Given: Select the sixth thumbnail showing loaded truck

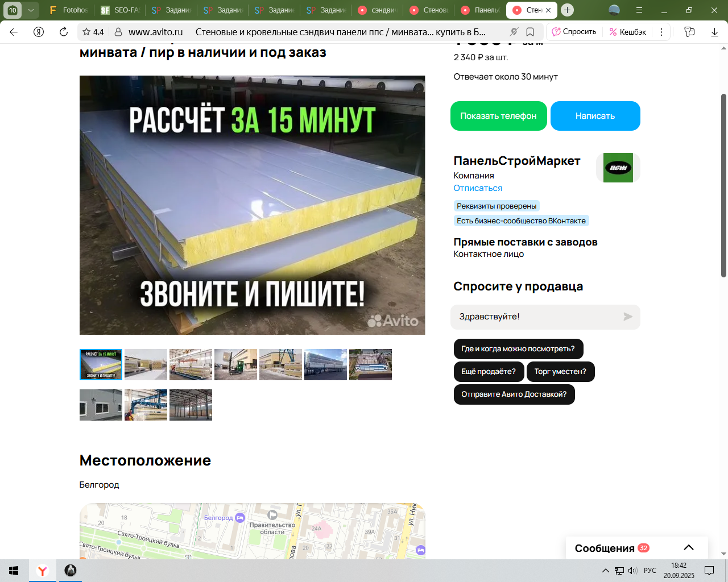Looking at the screenshot, I should click(325, 365).
